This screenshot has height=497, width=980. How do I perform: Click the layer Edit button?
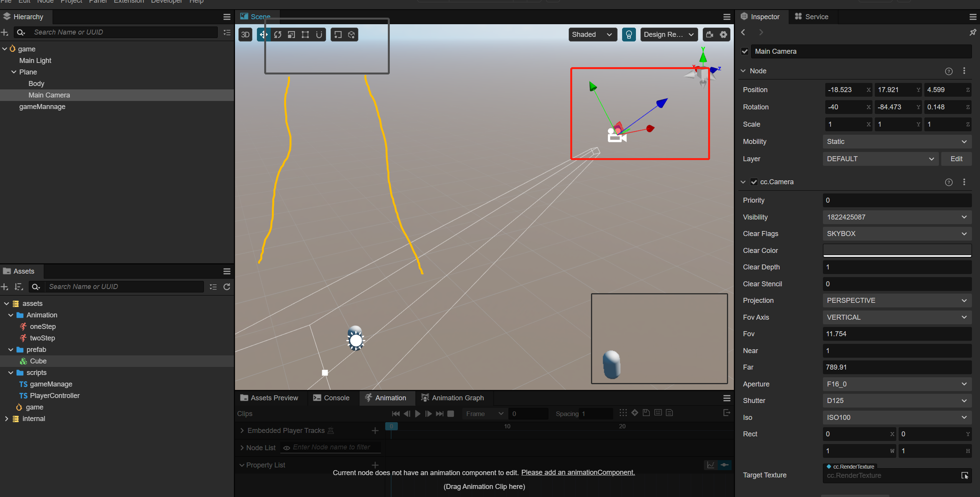point(956,159)
